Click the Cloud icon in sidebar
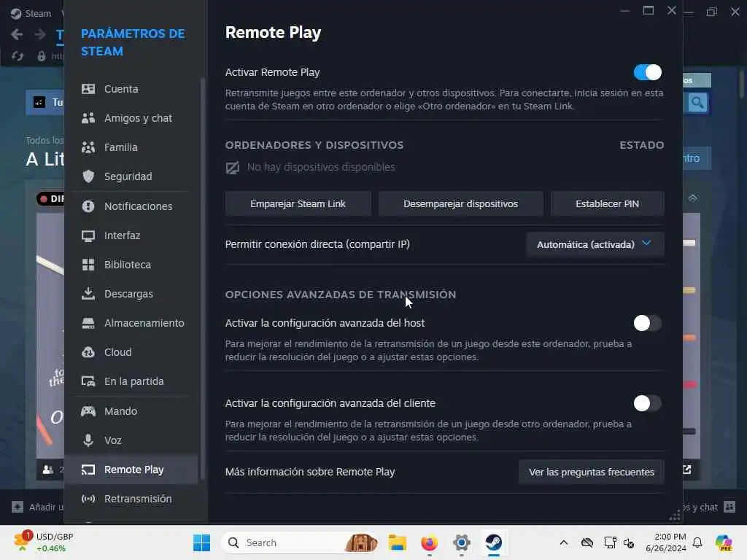 click(88, 352)
